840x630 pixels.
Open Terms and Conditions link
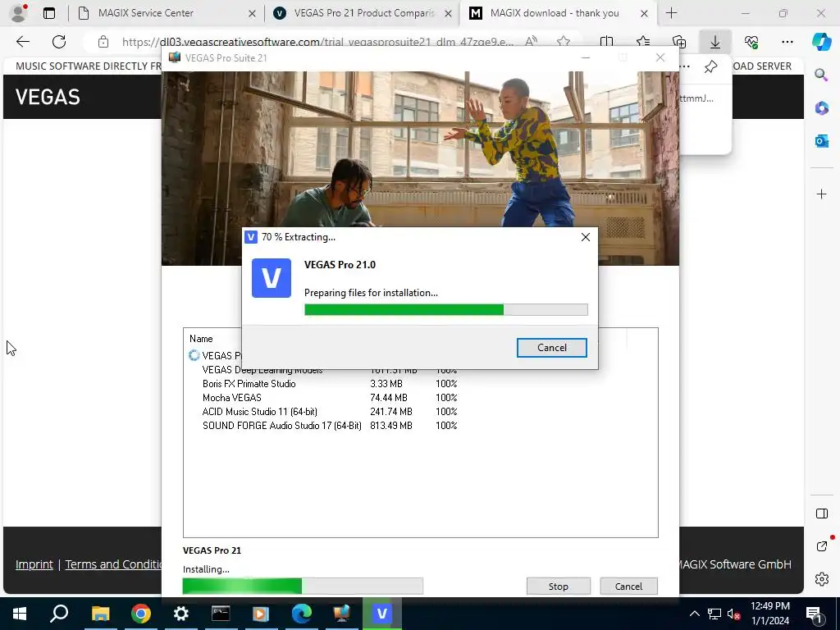coord(113,564)
